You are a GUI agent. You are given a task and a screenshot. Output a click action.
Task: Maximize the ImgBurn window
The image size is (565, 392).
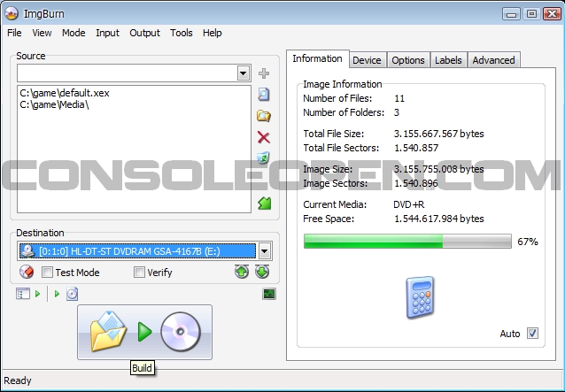pyautogui.click(x=531, y=14)
